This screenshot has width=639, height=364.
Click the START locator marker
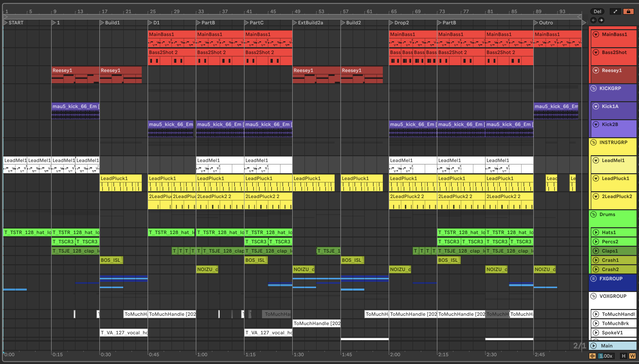(13, 22)
